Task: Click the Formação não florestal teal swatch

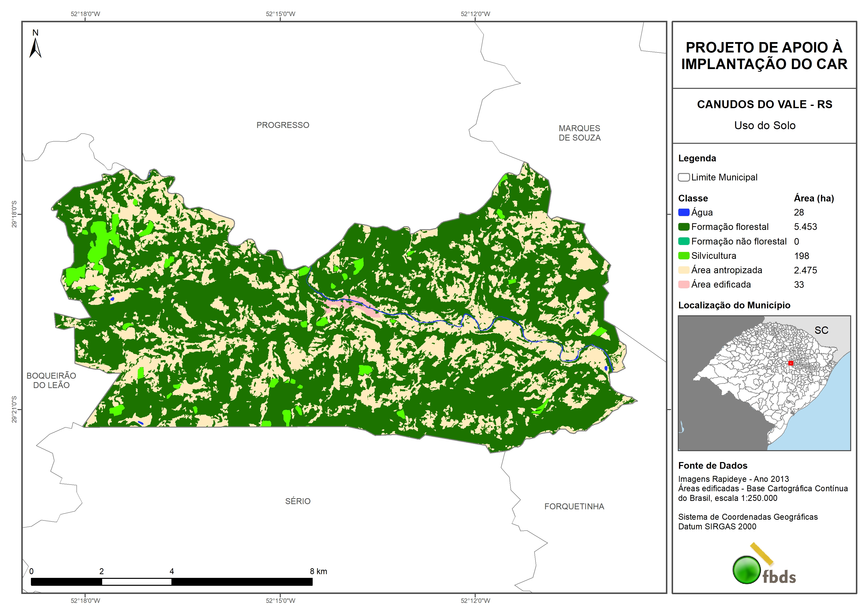Action: (683, 241)
